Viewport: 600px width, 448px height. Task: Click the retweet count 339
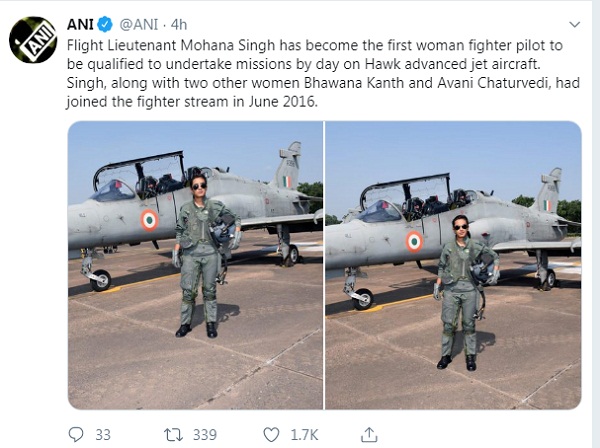(203, 434)
